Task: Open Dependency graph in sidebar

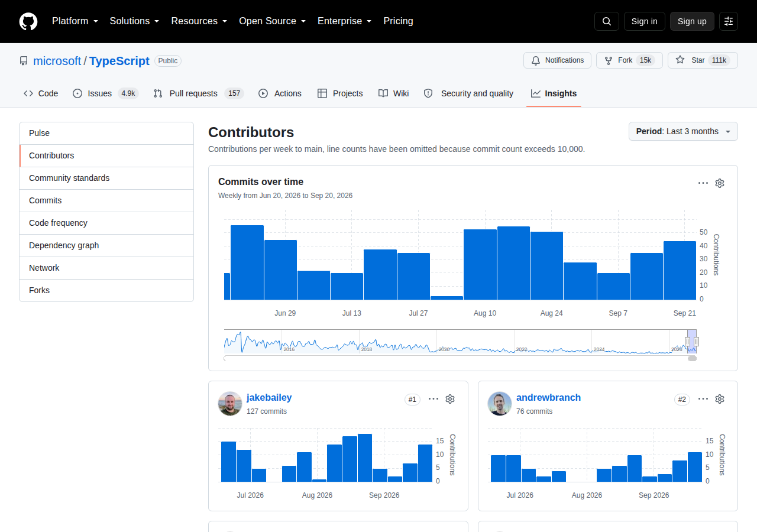Action: tap(106, 245)
